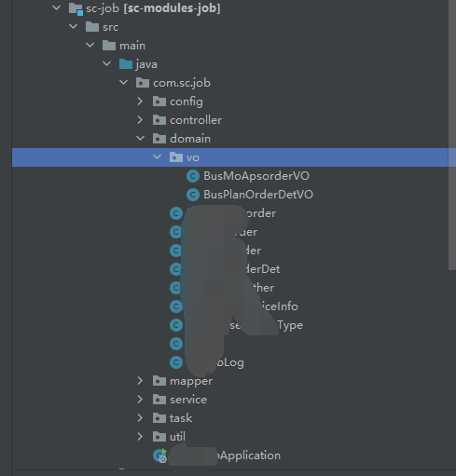The height and width of the screenshot is (476, 456).
Task: Click the BusPlanOrderDetVO class icon
Action: point(193,195)
